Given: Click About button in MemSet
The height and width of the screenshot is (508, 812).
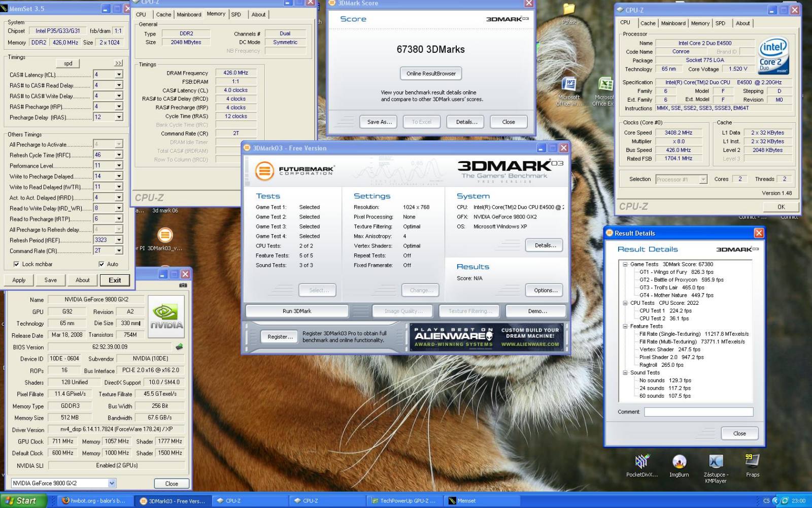Looking at the screenshot, I should [x=82, y=280].
